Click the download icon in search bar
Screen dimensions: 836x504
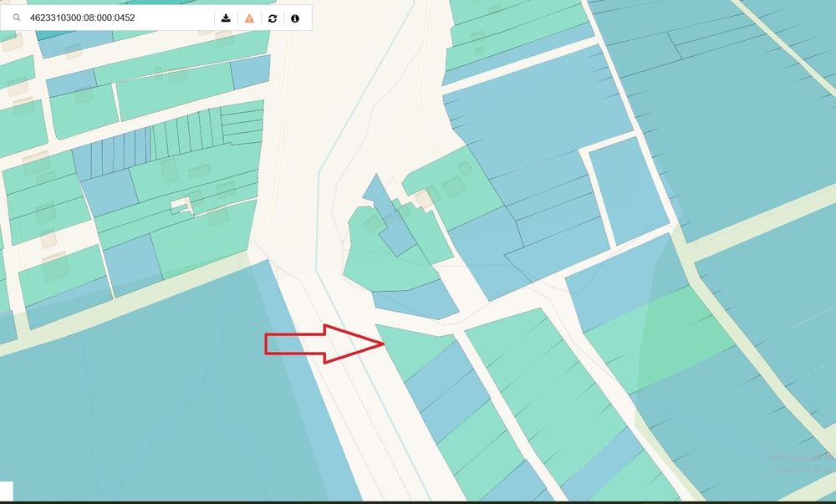click(x=226, y=18)
